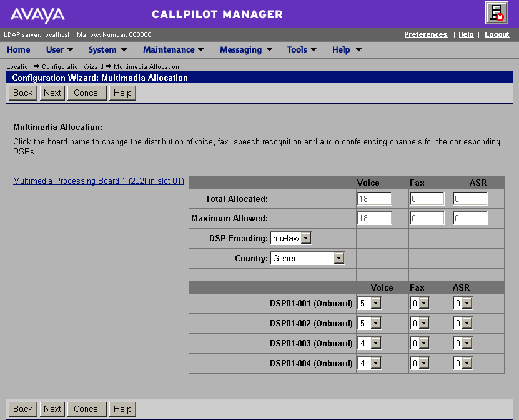519x420 pixels.
Task: Click the DSP01-004 (Onboard) label
Action: [x=311, y=363]
